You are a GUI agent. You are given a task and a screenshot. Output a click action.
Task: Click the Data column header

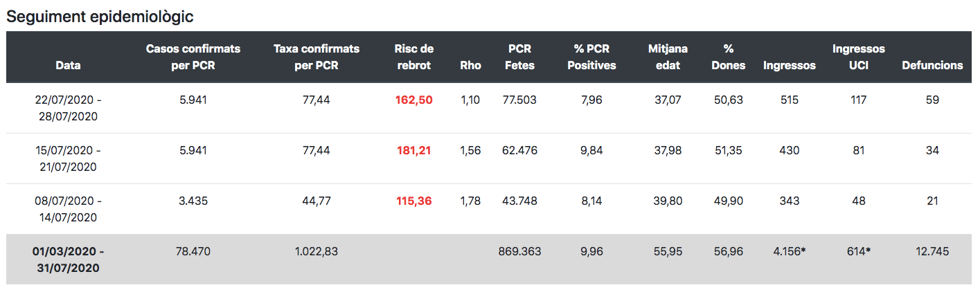coord(68,66)
